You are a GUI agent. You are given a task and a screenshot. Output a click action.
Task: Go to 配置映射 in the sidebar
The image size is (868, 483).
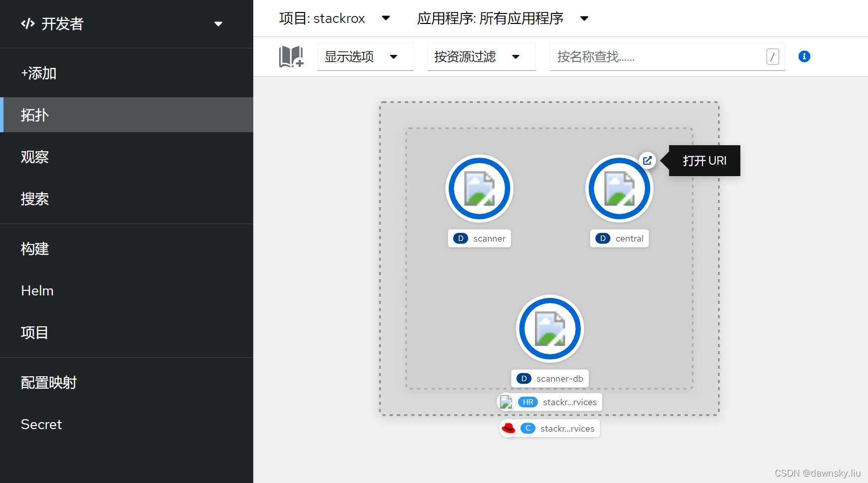point(127,383)
